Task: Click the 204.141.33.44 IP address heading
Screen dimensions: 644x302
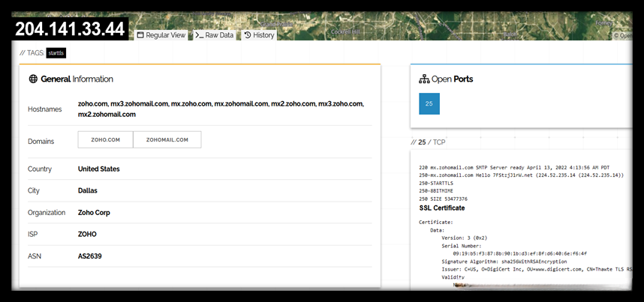Action: tap(69, 30)
